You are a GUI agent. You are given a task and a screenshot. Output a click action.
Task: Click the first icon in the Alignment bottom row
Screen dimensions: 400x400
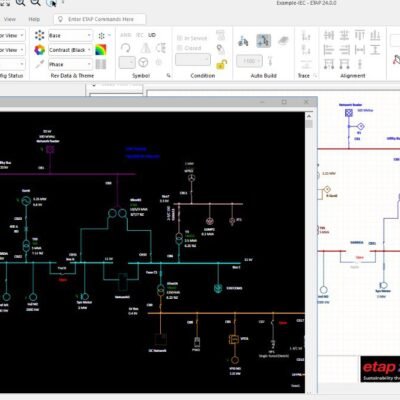(329, 64)
